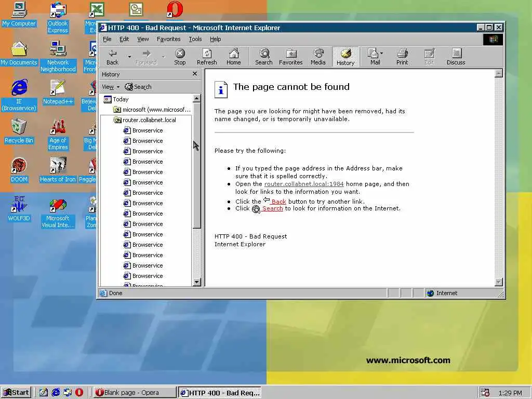Launch Outlook Express from quick launch
Screen dimensions: 532x399
[x=68, y=393]
